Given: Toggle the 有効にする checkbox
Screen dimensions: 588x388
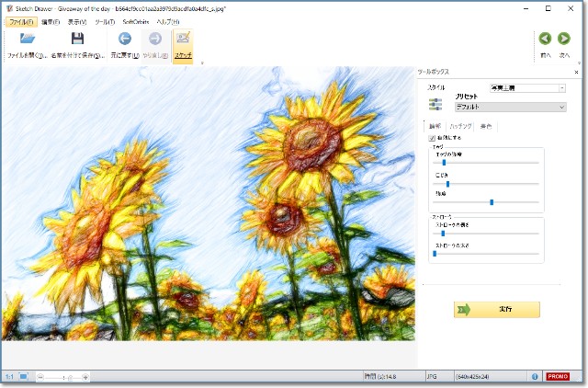Looking at the screenshot, I should tap(434, 137).
